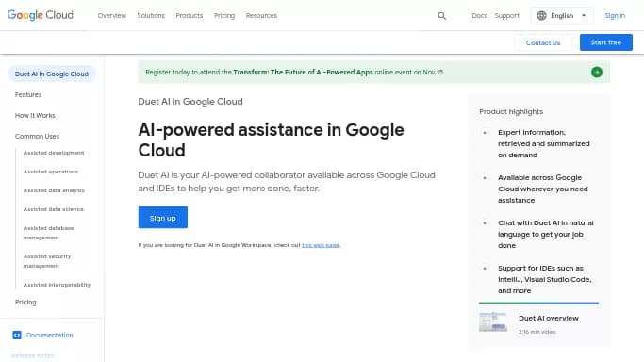
Task: Open the Resources menu
Action: click(x=261, y=16)
